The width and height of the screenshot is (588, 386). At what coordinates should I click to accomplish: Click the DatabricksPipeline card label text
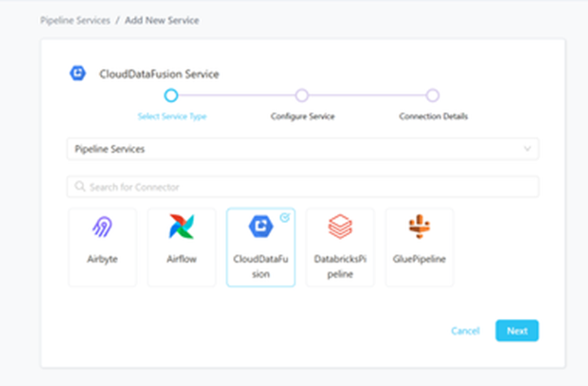[340, 266]
